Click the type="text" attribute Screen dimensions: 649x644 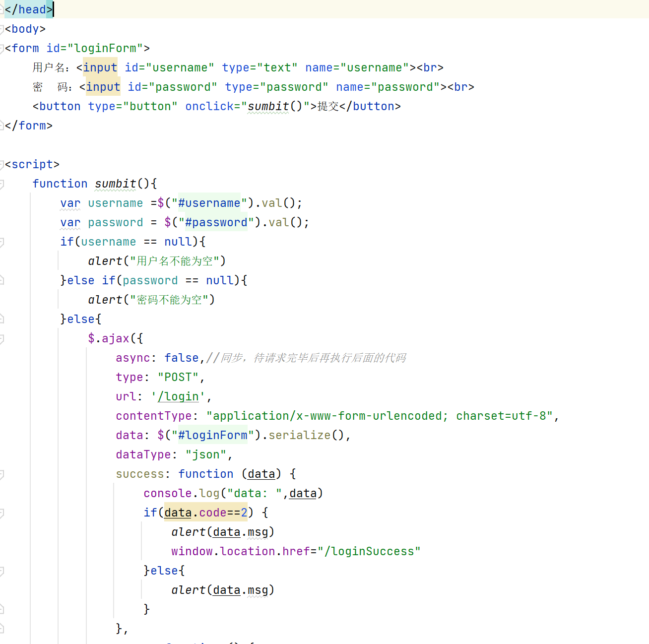tap(260, 67)
